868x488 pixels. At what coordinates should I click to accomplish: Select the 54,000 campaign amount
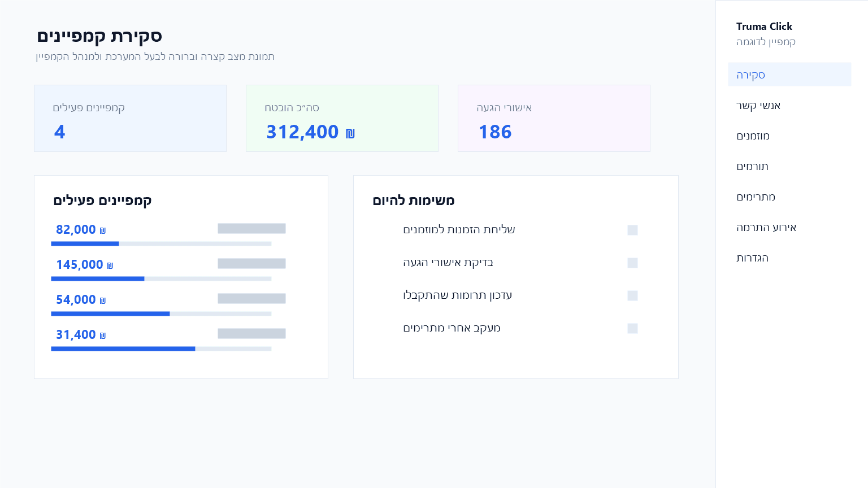[x=81, y=299]
